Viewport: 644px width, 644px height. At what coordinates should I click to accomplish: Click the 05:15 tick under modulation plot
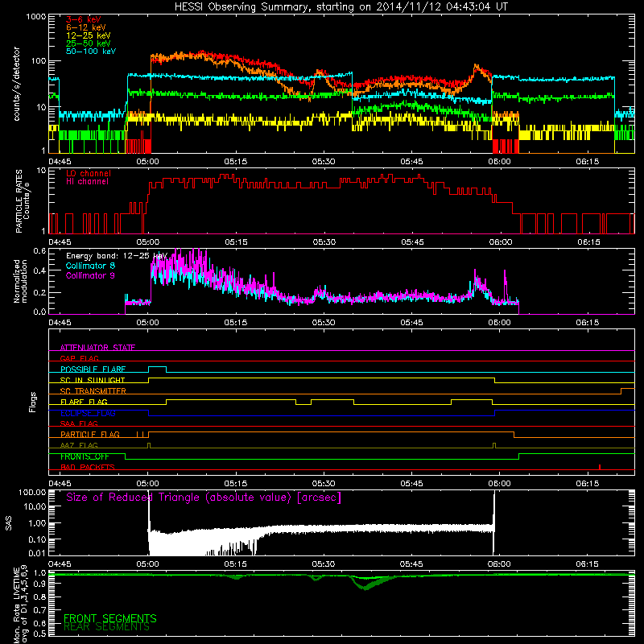point(236,323)
